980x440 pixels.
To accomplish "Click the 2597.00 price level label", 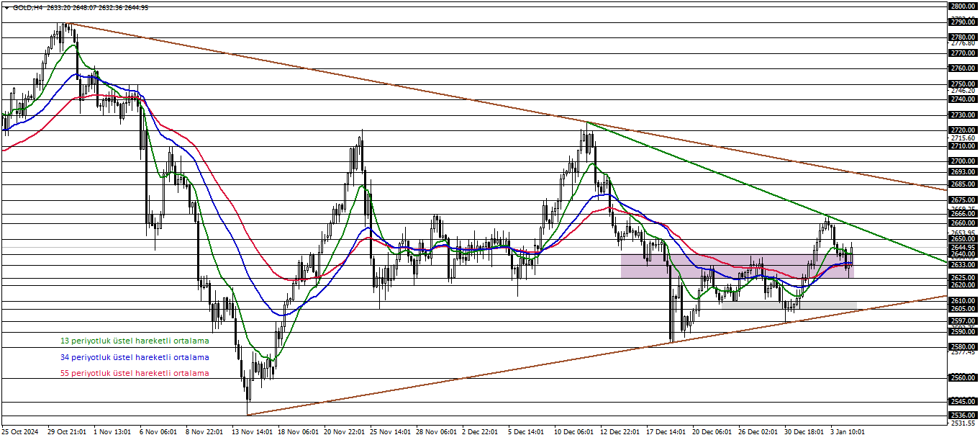I will point(963,321).
